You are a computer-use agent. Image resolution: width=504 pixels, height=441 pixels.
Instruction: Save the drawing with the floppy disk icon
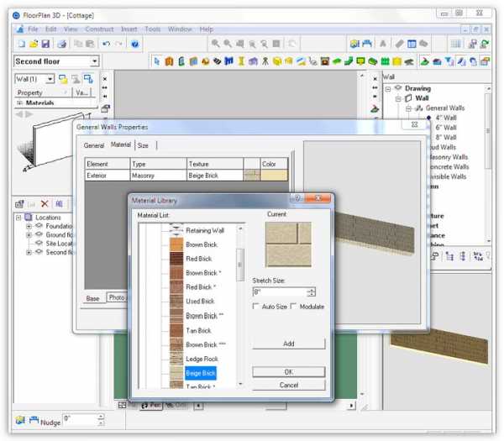[x=45, y=44]
